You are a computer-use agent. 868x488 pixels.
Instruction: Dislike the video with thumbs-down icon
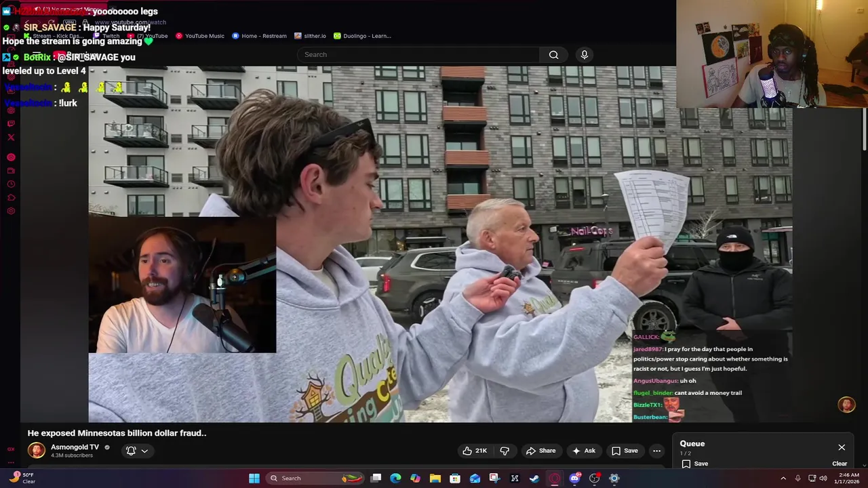[x=505, y=451]
